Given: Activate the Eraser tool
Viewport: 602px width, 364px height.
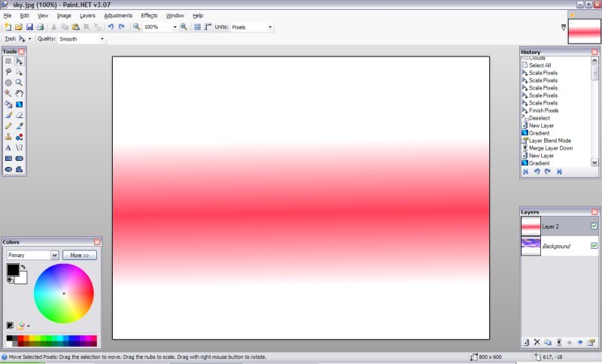Looking at the screenshot, I should (19, 115).
